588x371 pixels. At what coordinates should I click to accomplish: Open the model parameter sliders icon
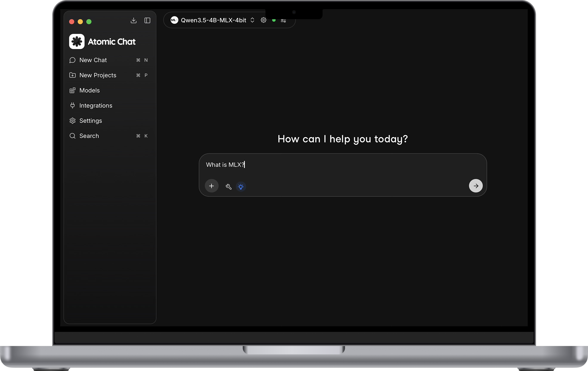coord(283,21)
